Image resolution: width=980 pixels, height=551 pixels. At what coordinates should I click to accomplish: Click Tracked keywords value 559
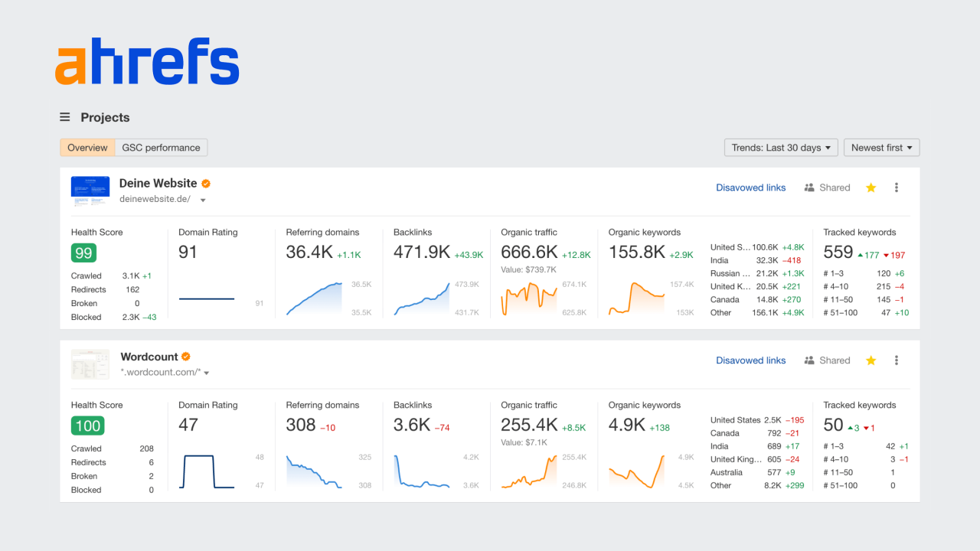click(838, 252)
